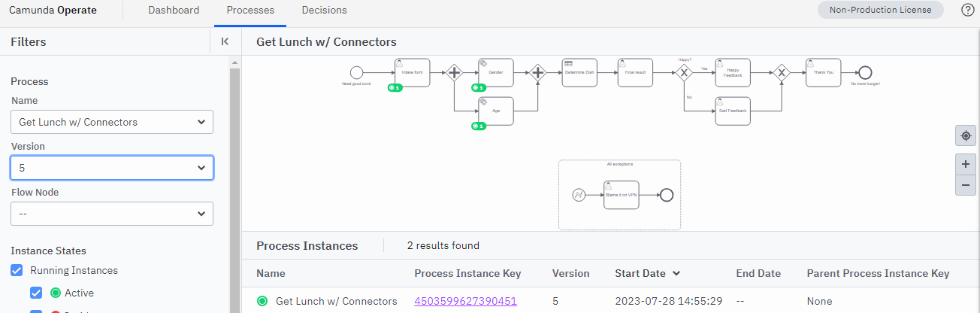Click the Version column header
The width and height of the screenshot is (980, 313).
click(570, 273)
